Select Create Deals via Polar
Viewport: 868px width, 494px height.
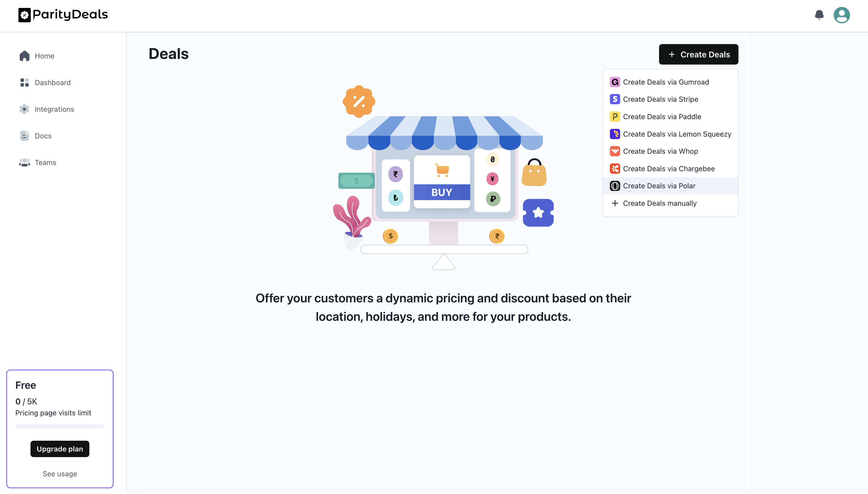pos(659,186)
